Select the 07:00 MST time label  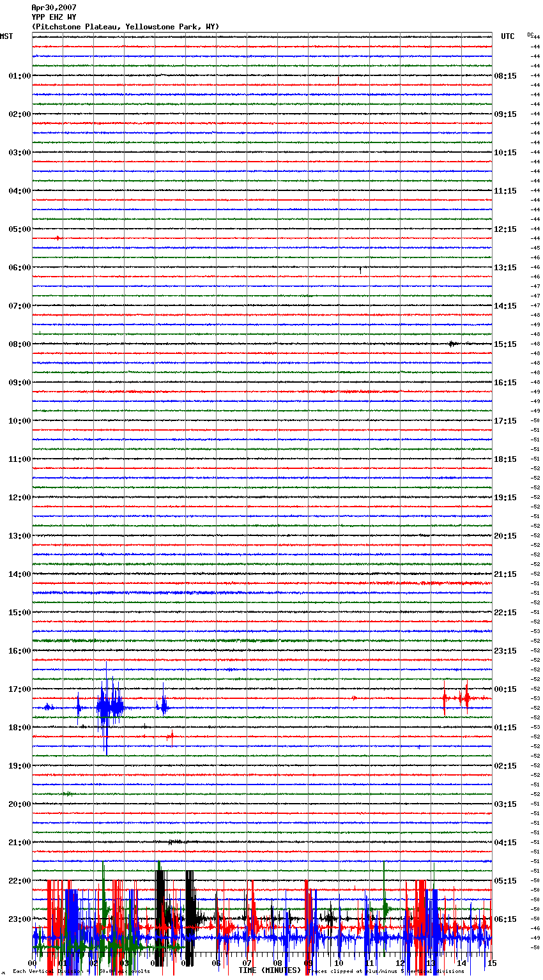19,306
